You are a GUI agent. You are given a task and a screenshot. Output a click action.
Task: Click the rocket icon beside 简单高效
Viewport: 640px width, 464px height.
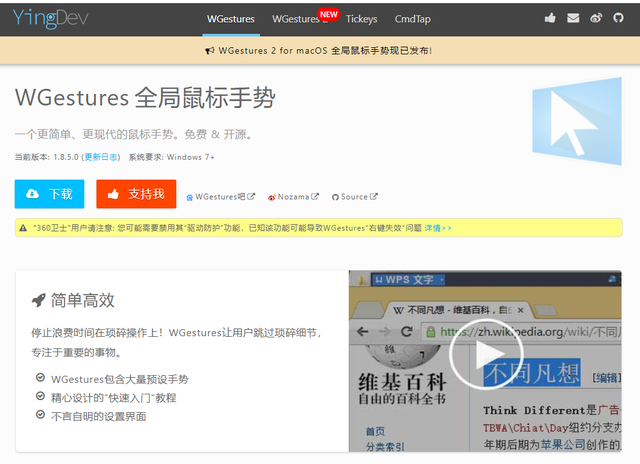pyautogui.click(x=39, y=300)
